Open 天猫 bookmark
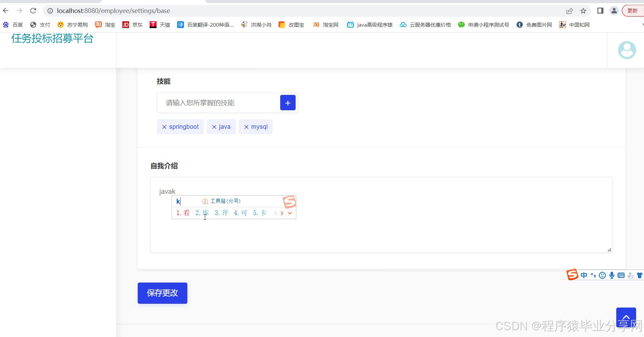Viewport: 644px width, 337px height. tap(160, 25)
